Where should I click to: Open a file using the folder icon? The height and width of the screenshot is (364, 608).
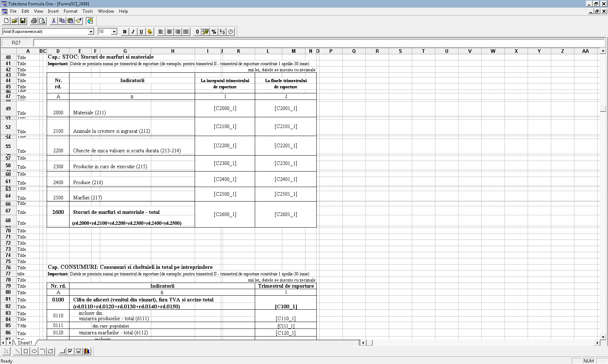[14, 21]
